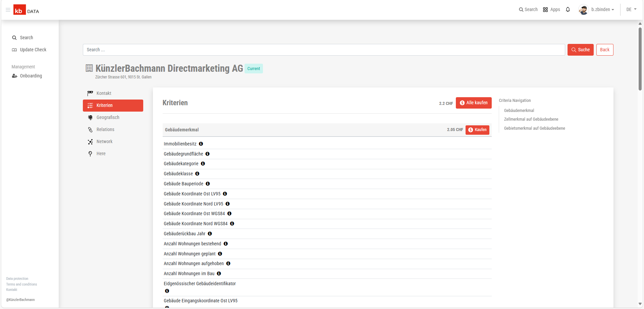Show info for Anzahl Wohnungen bestehend

[226, 244]
